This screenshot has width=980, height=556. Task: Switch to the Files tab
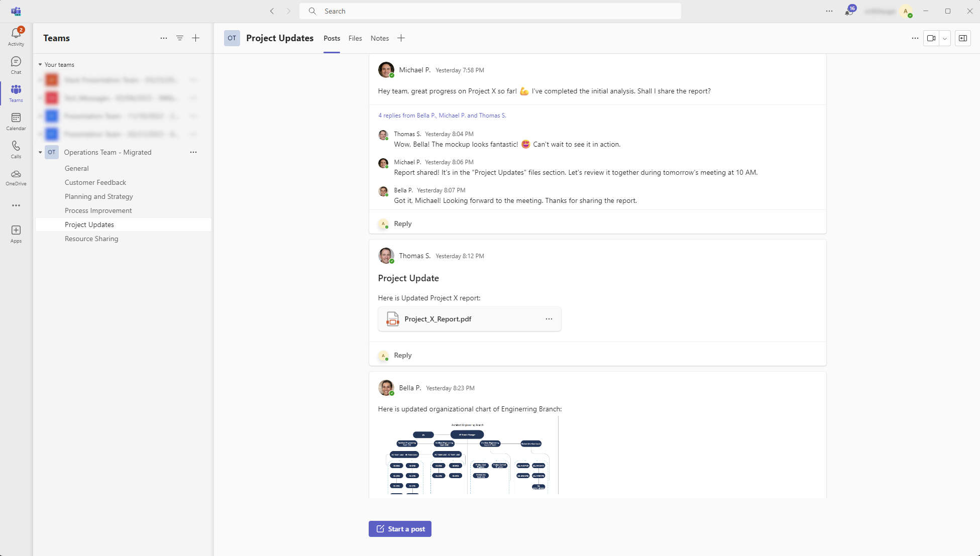[355, 38]
